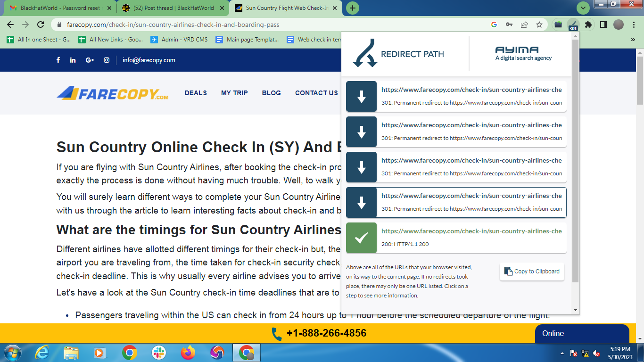644x362 pixels.
Task: Click the Ayima digital search agency logo
Action: coord(523,53)
